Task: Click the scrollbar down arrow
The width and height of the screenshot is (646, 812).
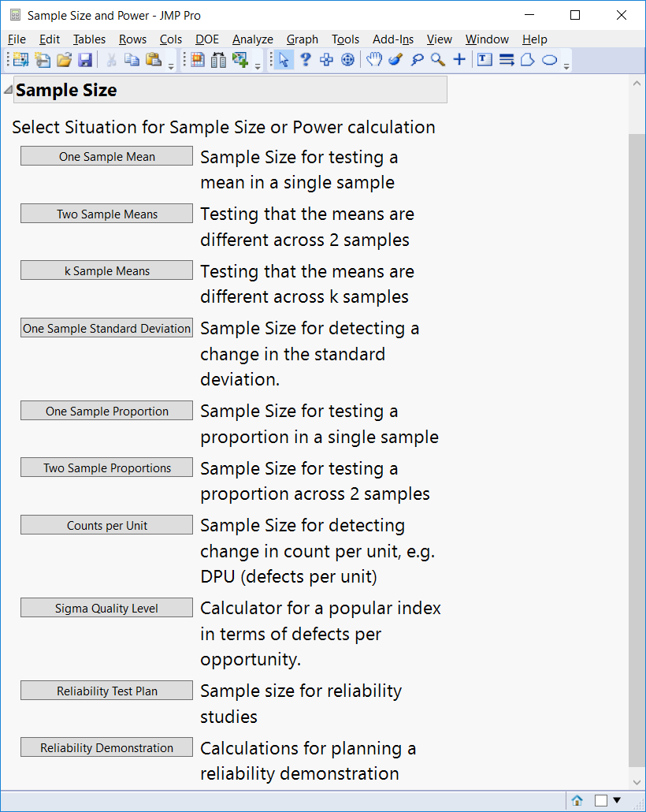Action: pos(637,783)
